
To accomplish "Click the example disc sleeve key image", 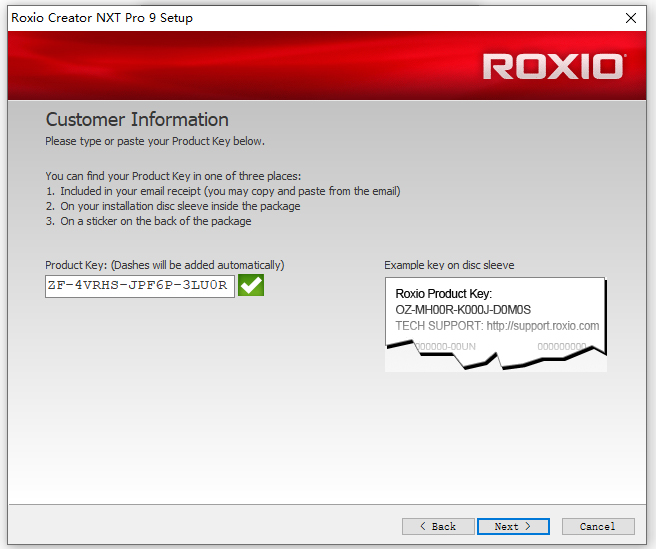I will pos(495,324).
